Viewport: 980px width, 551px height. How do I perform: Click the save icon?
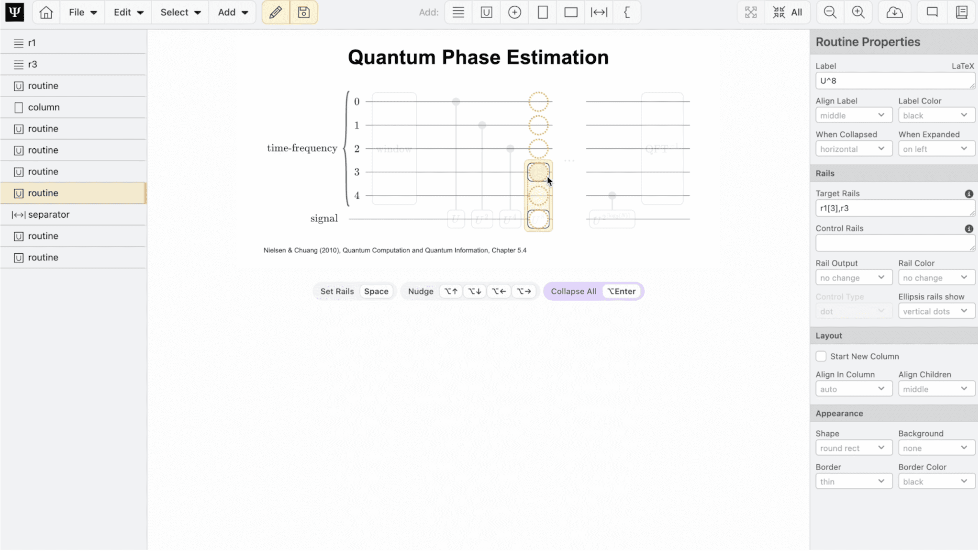pos(303,12)
